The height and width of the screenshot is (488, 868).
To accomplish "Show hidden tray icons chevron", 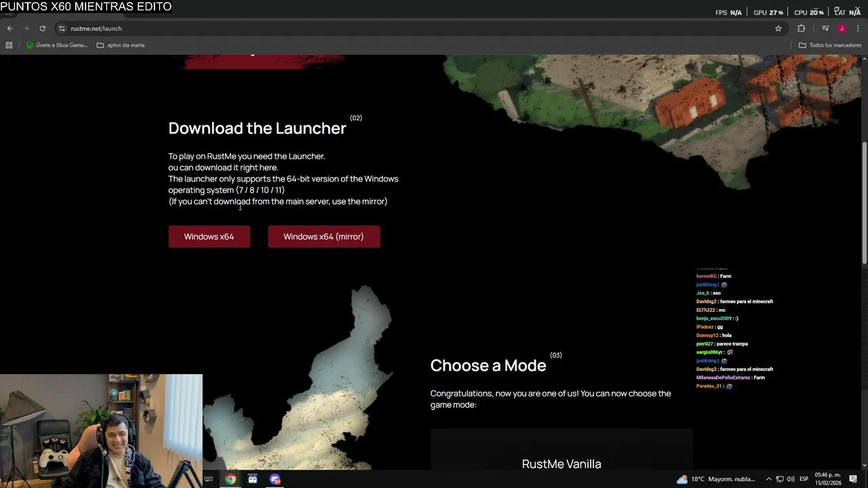I will pos(768,479).
